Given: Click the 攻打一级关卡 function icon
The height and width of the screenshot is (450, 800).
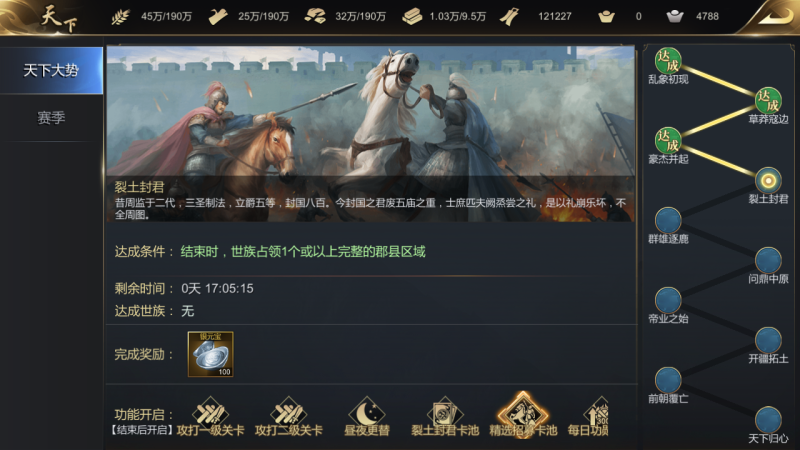Looking at the screenshot, I should pyautogui.click(x=210, y=413).
